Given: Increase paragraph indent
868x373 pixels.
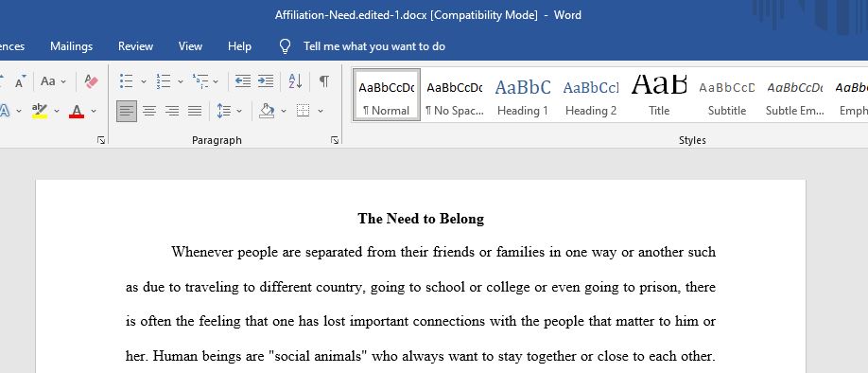Looking at the screenshot, I should pos(266,81).
